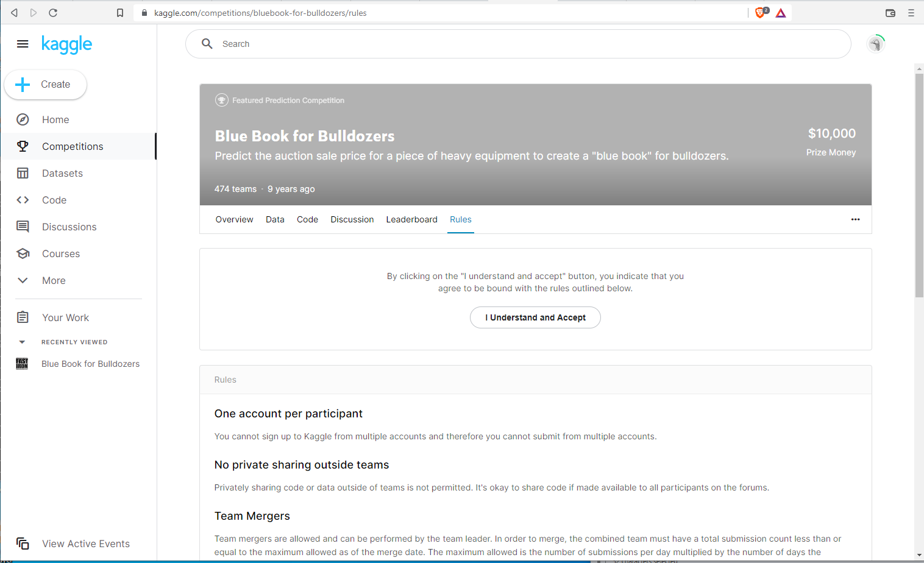924x563 pixels.
Task: Click the Your Work clipboard icon
Action: 23,317
